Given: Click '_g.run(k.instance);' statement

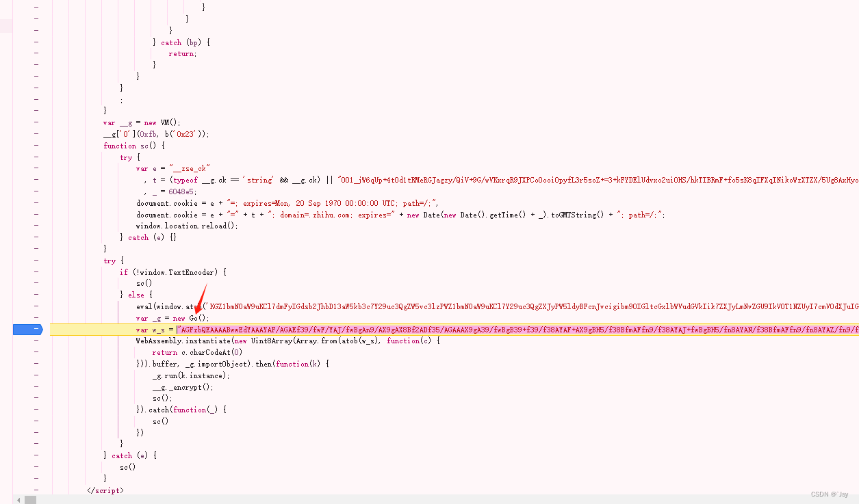Looking at the screenshot, I should tap(191, 375).
